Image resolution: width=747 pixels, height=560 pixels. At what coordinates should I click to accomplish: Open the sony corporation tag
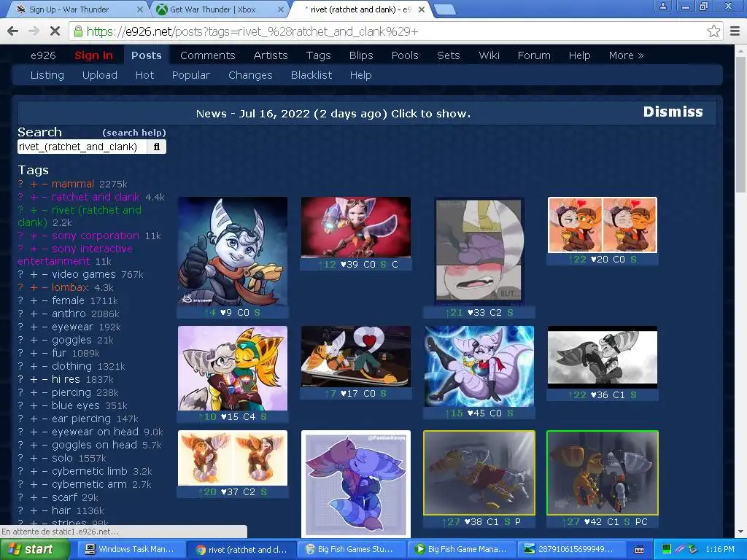pos(96,236)
